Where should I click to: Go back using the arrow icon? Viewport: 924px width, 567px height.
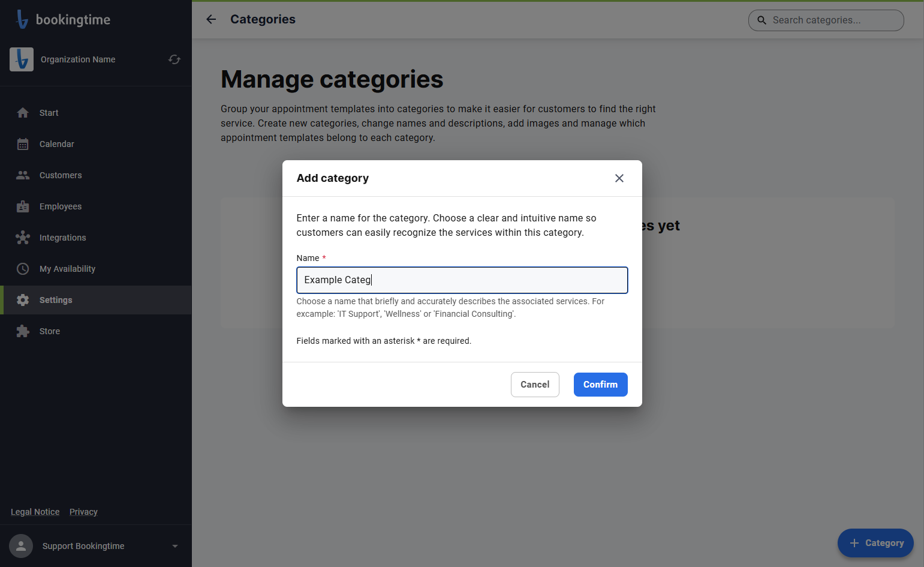tap(211, 19)
